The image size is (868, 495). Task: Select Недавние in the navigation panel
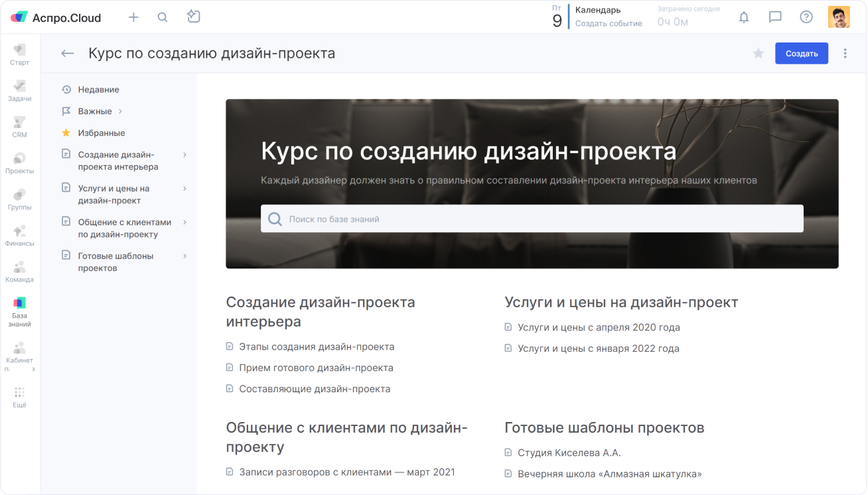click(98, 90)
